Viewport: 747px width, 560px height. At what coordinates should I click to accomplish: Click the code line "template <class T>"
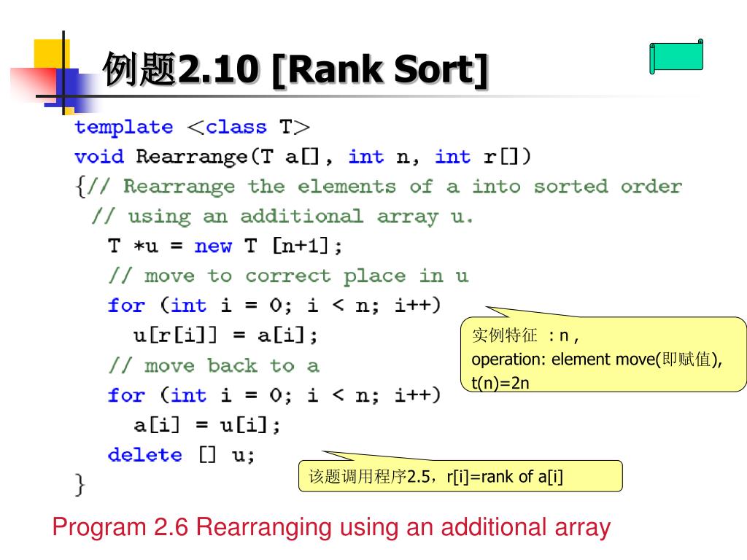[193, 128]
